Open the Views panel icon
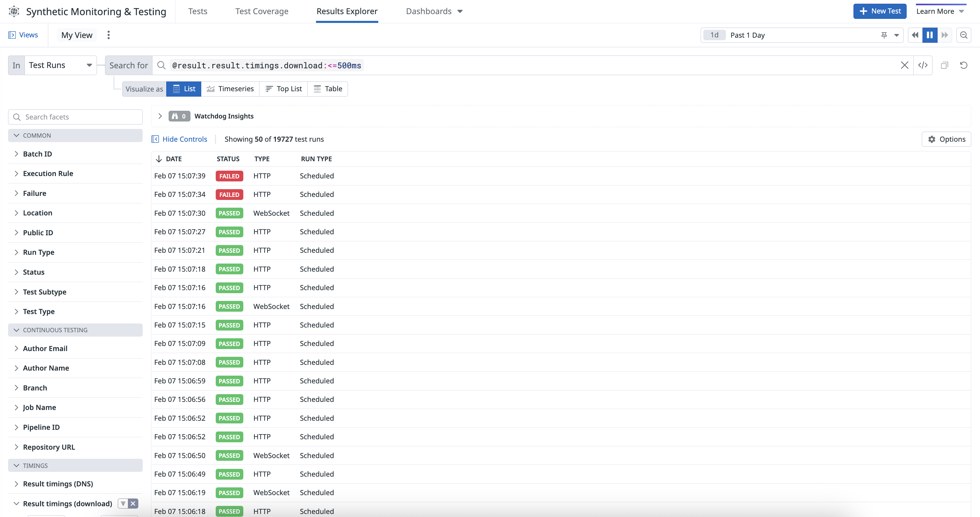Viewport: 980px width, 517px height. pos(12,35)
